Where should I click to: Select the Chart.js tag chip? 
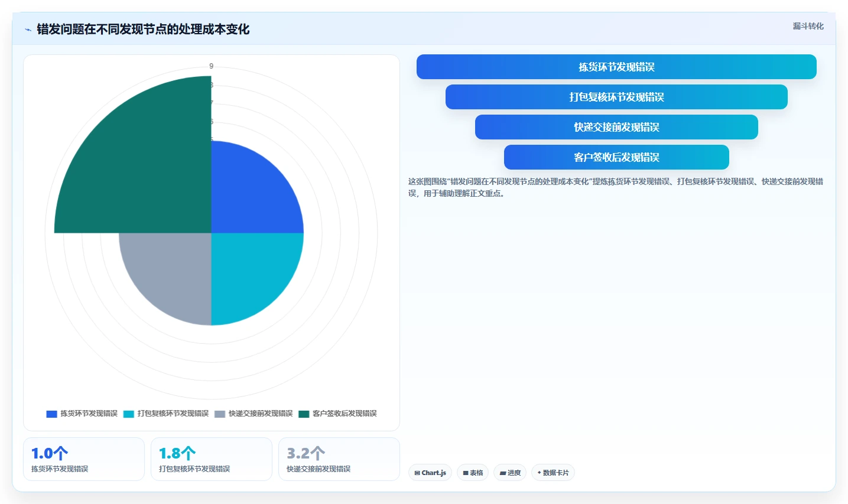(x=430, y=473)
